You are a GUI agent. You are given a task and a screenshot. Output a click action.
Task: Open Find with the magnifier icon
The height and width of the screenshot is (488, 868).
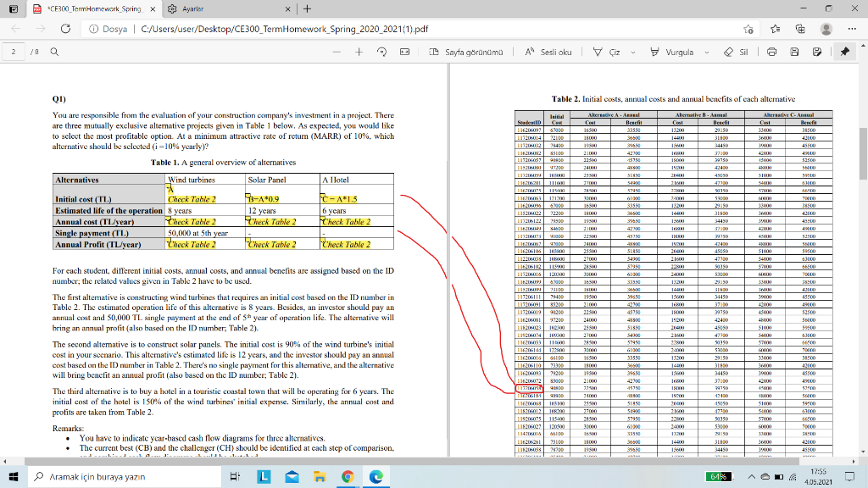(53, 51)
